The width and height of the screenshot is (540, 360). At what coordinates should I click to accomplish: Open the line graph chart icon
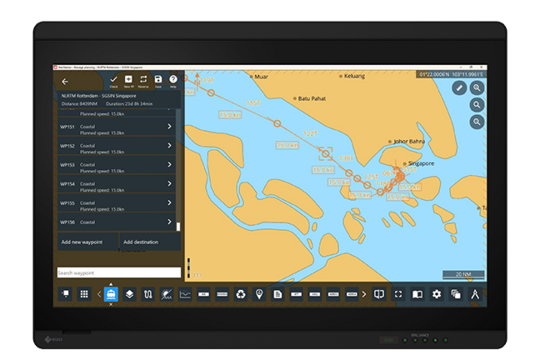[x=185, y=294]
